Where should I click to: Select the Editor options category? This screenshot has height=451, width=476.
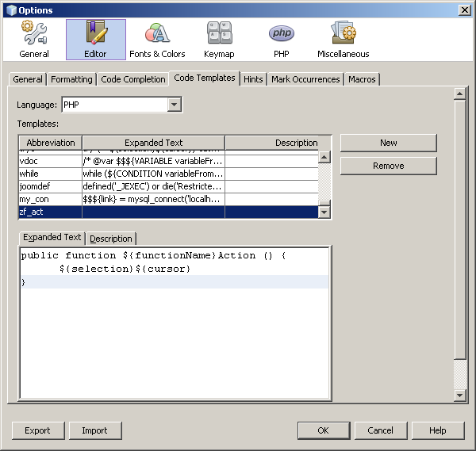(95, 40)
